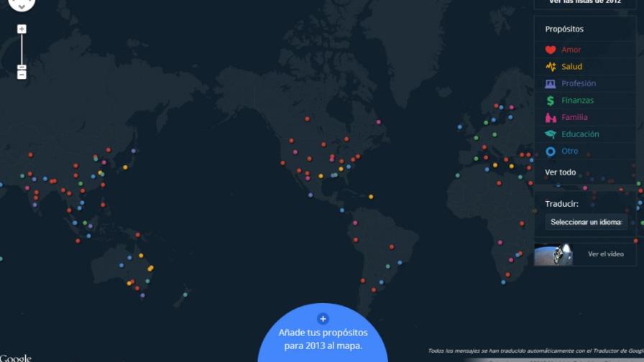644x362 pixels.
Task: Open Ver el vídeo link
Action: coord(606,254)
